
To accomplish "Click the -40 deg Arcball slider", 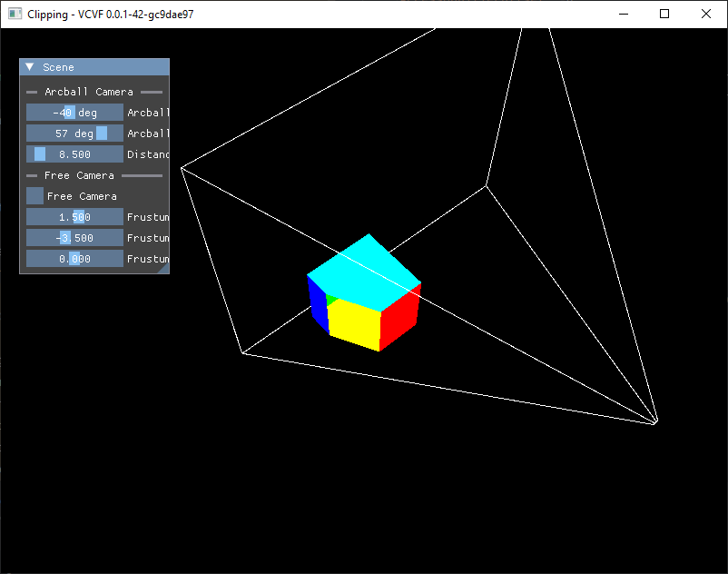I will (x=74, y=113).
